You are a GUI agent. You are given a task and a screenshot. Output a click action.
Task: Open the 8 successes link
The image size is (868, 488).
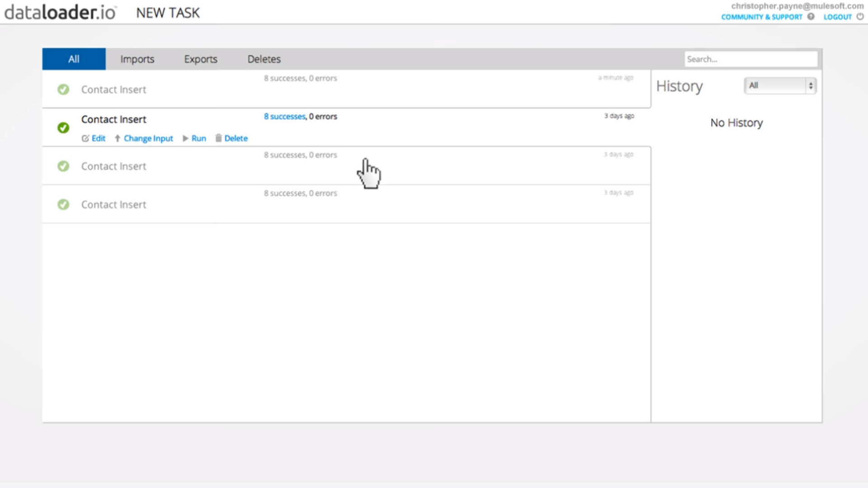pos(284,117)
